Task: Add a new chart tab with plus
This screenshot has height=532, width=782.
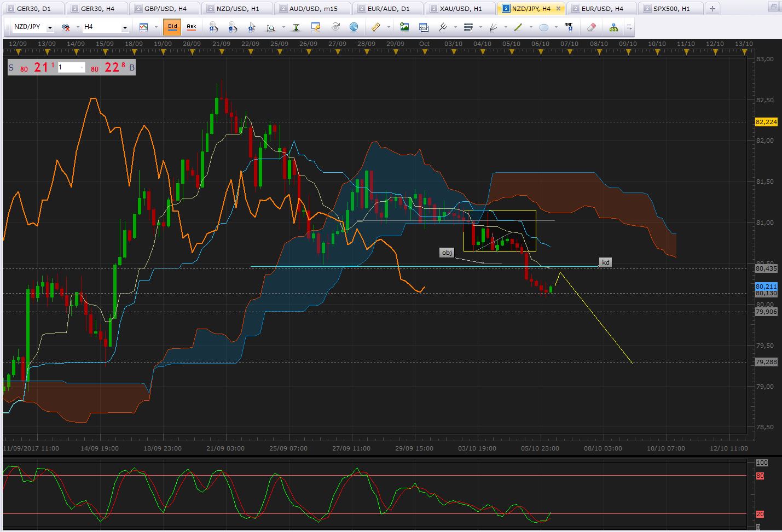Action: pos(712,9)
